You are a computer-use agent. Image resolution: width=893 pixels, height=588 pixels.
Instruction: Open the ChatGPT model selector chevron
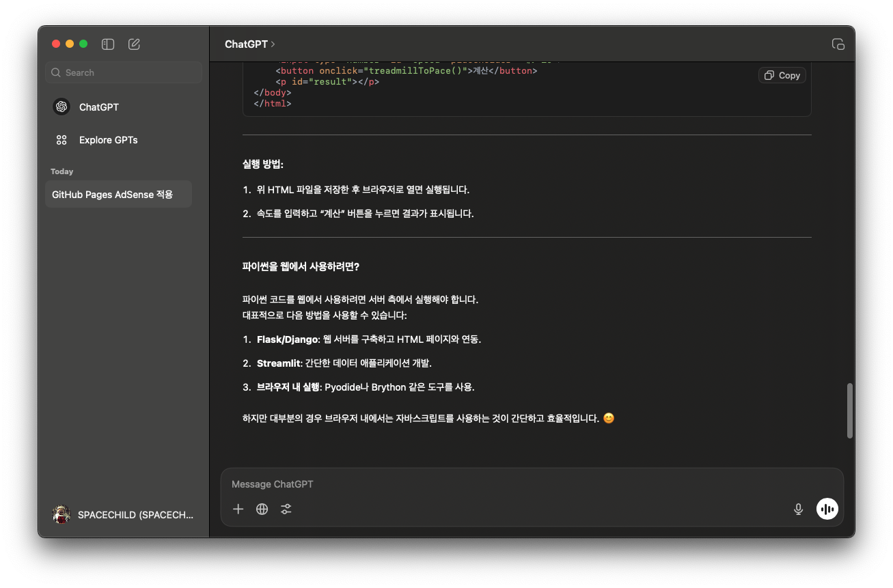tap(273, 44)
